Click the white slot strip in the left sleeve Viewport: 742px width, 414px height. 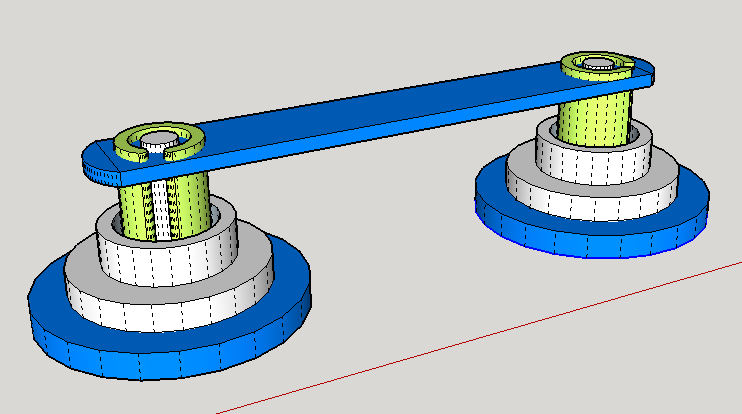pyautogui.click(x=161, y=209)
